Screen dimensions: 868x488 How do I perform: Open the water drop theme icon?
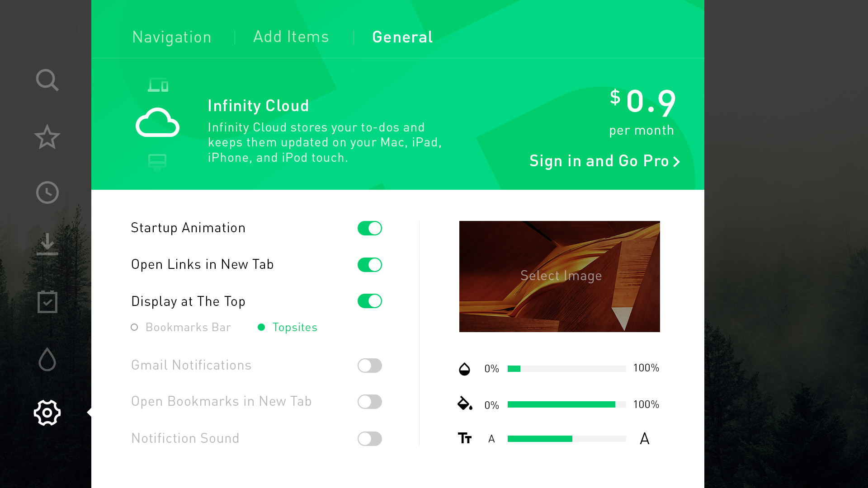[x=47, y=360]
